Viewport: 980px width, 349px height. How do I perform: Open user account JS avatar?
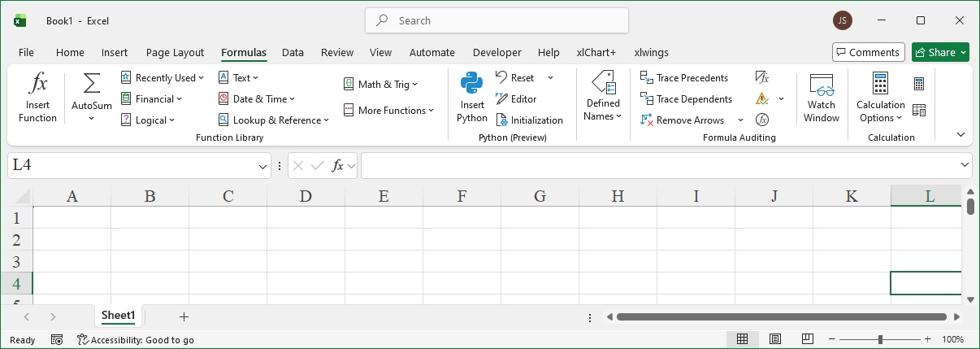tap(843, 20)
